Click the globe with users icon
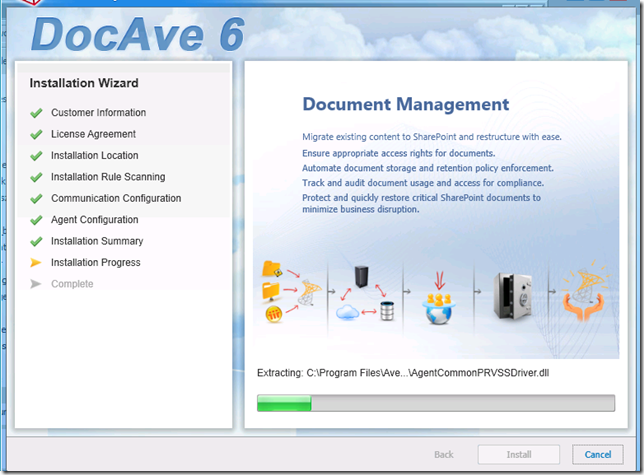Image resolution: width=644 pixels, height=475 pixels. point(439,309)
